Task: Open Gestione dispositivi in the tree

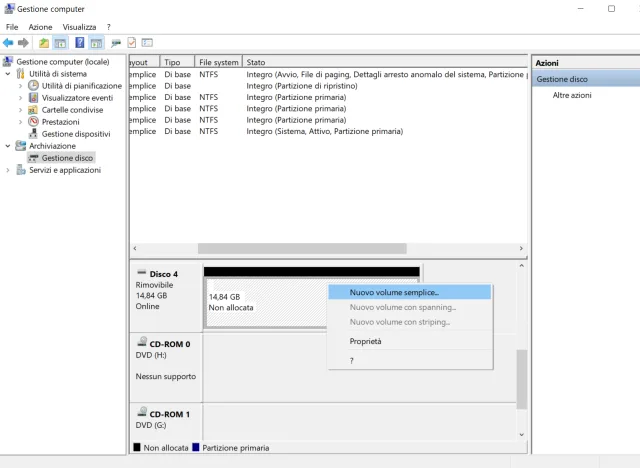Action: coord(75,134)
